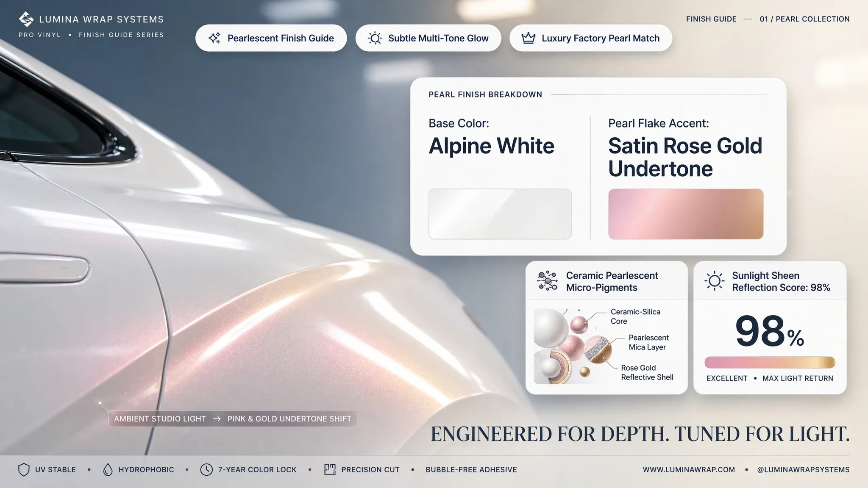Click the 'PRO VINYL' subtitle text
Image resolution: width=868 pixels, height=488 pixels.
point(40,35)
